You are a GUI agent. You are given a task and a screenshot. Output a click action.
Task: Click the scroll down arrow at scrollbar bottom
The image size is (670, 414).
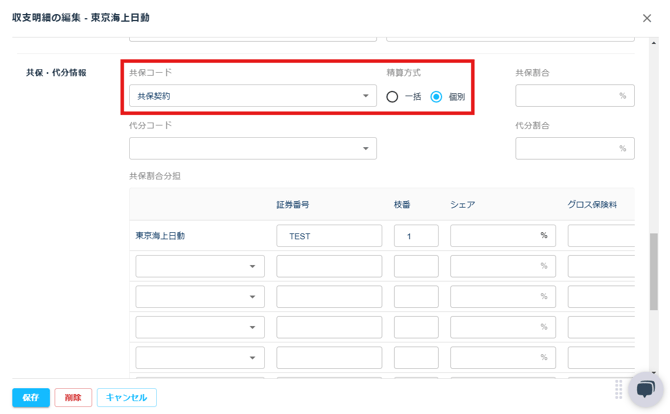[x=654, y=372]
